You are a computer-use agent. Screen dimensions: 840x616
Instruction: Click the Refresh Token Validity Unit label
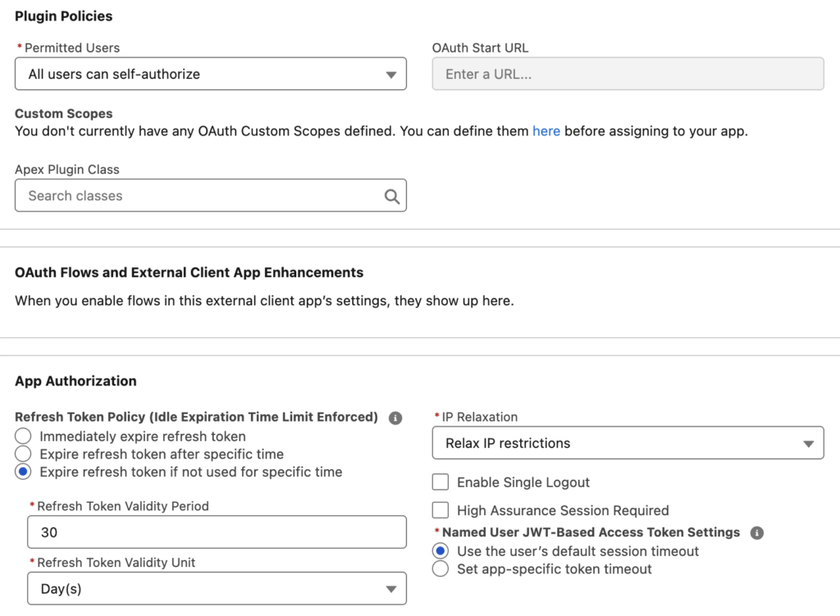click(116, 563)
